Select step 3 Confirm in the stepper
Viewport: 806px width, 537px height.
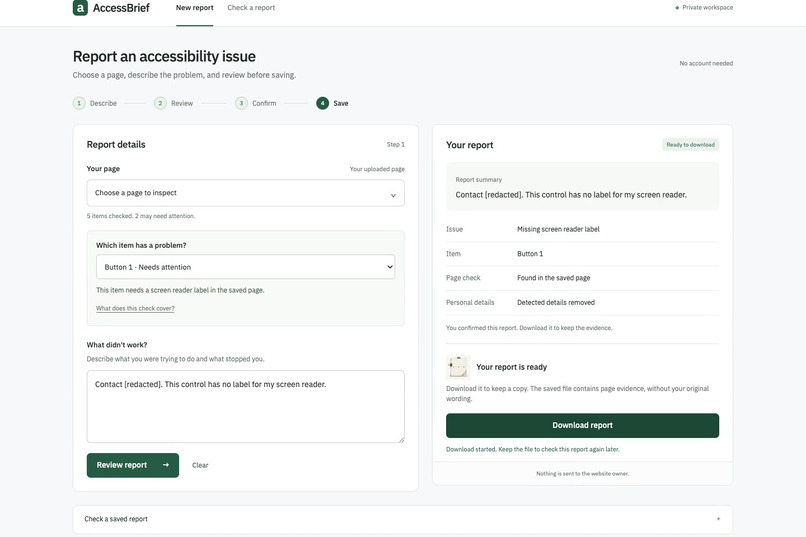256,103
